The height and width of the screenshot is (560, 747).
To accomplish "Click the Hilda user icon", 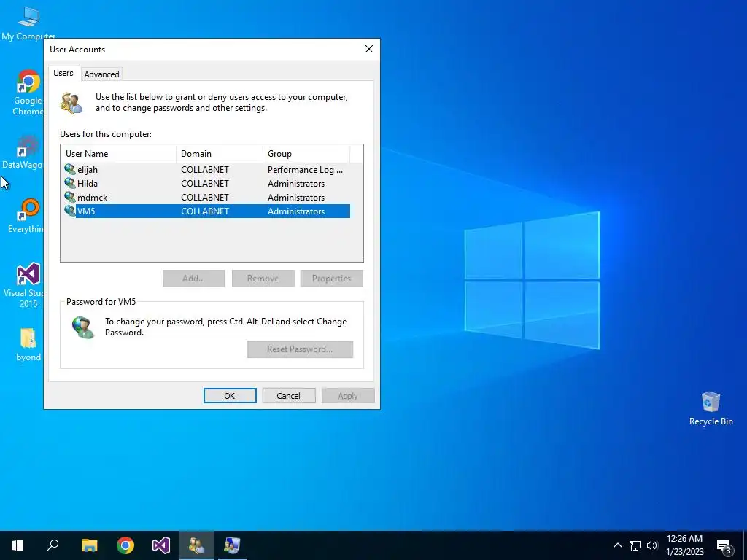I will tap(70, 183).
